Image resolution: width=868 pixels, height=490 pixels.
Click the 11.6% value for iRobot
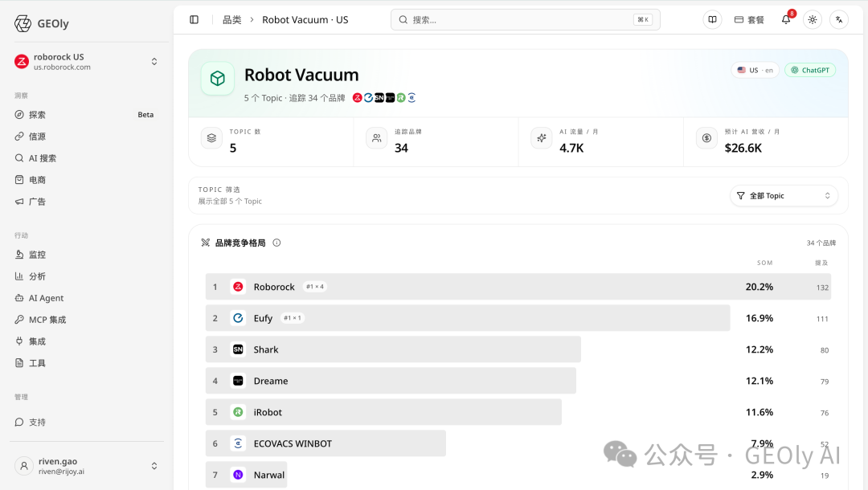click(x=759, y=412)
